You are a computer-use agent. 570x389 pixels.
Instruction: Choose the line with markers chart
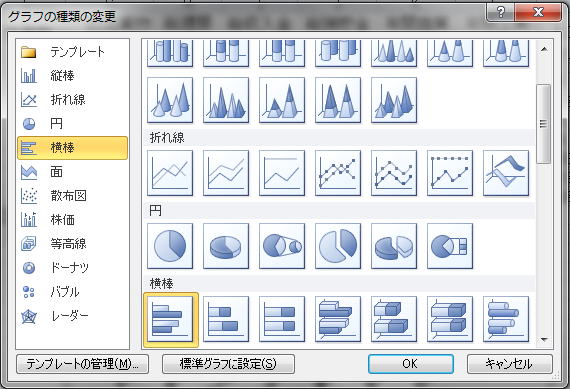coord(338,173)
